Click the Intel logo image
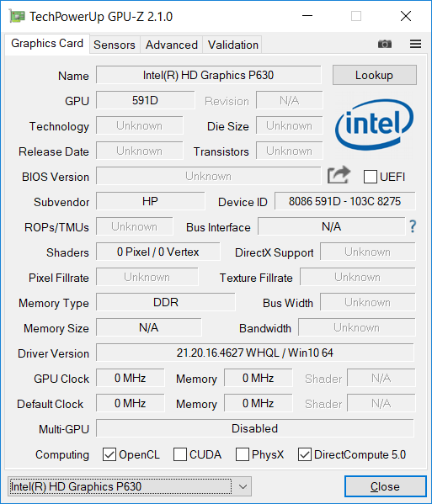The image size is (432, 504). 374,125
